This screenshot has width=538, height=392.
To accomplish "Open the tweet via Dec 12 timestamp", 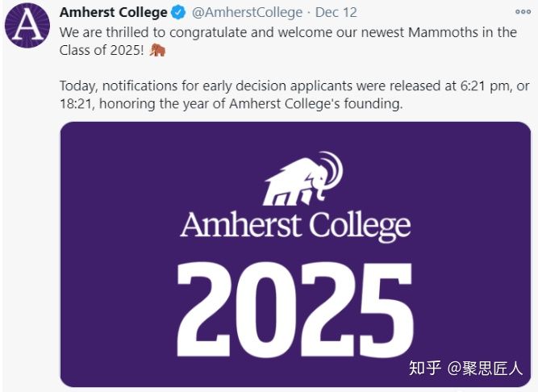I will pos(336,13).
